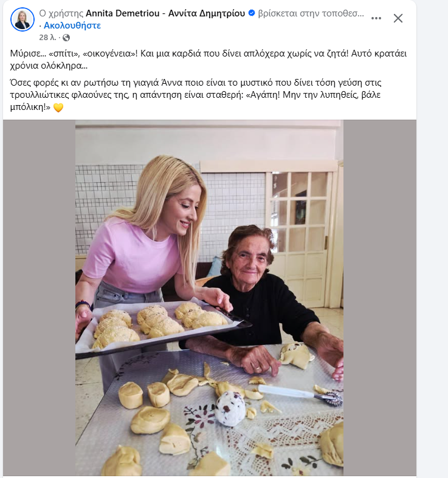Image resolution: width=448 pixels, height=478 pixels.
Task: Click the globe public-audience icon
Action: click(66, 38)
